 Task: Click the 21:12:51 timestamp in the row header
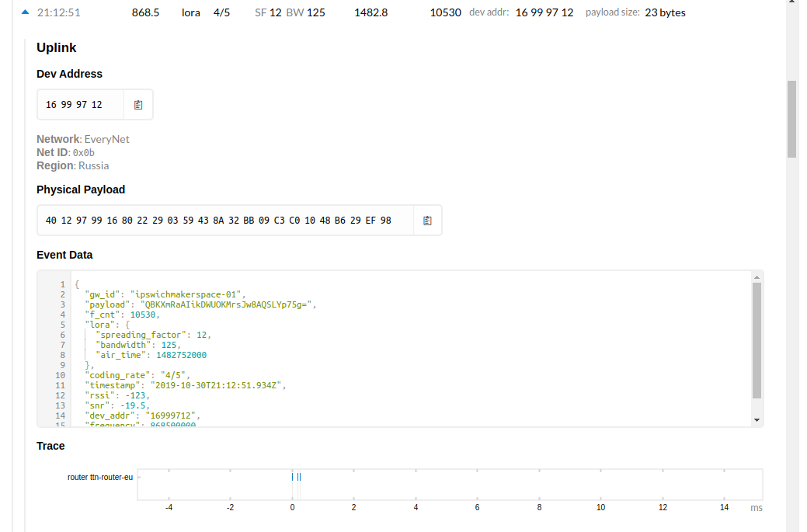[x=59, y=13]
